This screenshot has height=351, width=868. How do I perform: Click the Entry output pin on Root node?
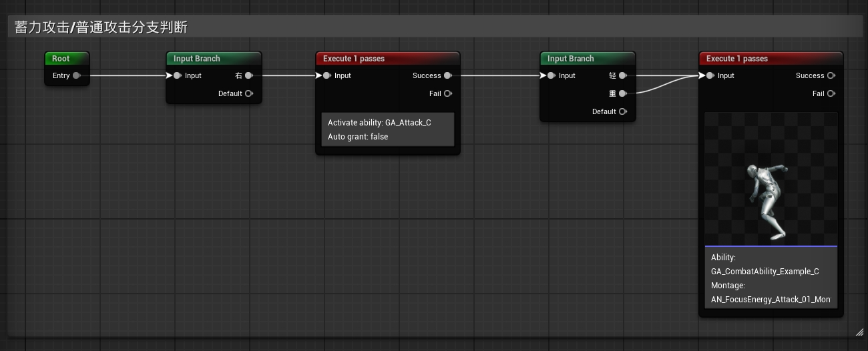tap(77, 75)
